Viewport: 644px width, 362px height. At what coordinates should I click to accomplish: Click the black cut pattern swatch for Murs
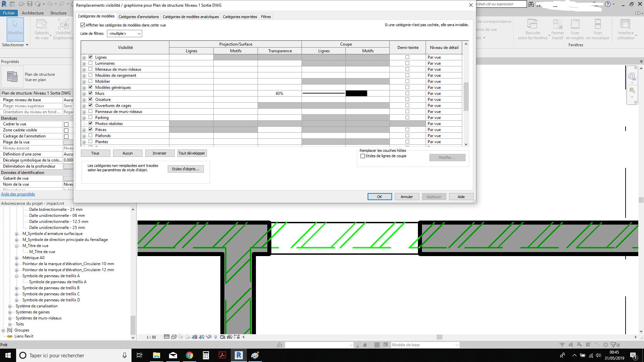coord(356,94)
